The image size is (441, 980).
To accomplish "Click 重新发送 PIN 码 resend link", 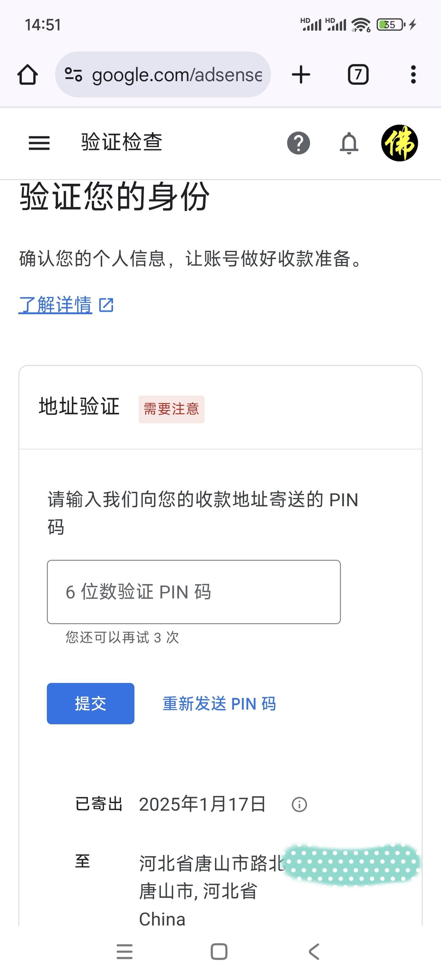I will [x=219, y=704].
